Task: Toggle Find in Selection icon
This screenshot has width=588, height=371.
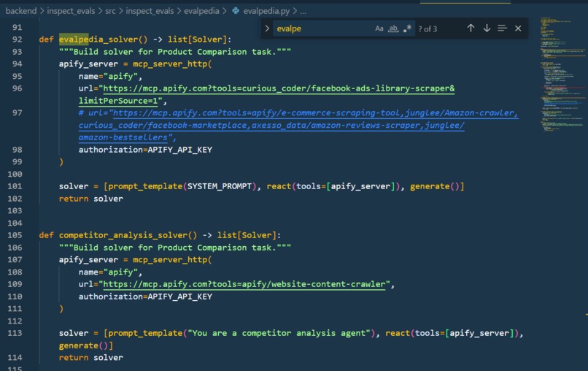Action: [x=503, y=28]
